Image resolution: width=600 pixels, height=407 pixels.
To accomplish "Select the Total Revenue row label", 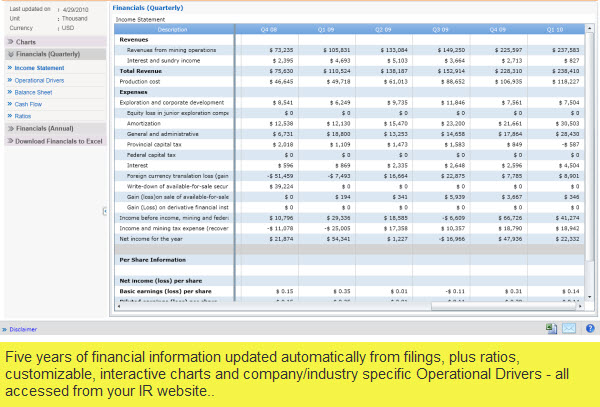I will pyautogui.click(x=140, y=71).
